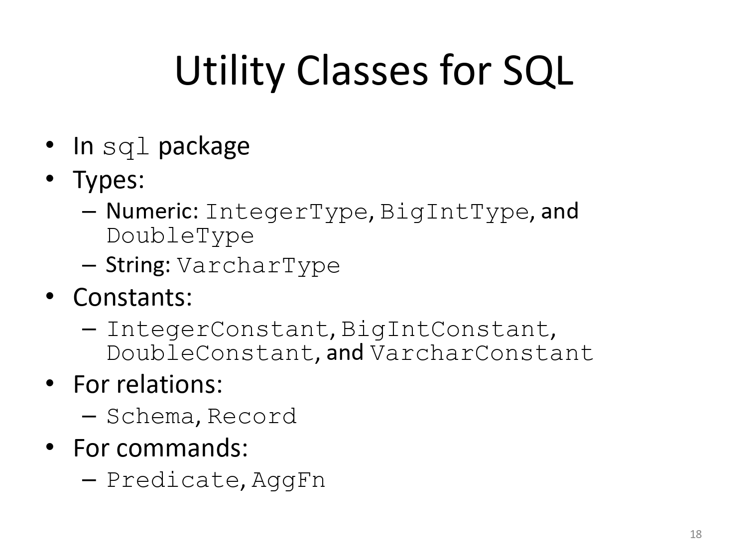The width and height of the screenshot is (747, 560).
Task: Click the slide title "Utility Classes for SQL"
Action: click(373, 71)
